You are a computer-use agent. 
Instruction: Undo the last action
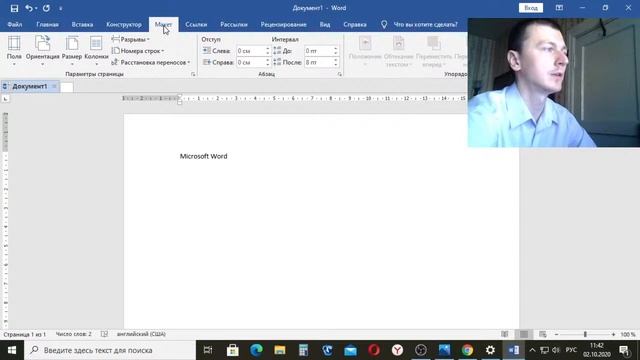click(28, 8)
